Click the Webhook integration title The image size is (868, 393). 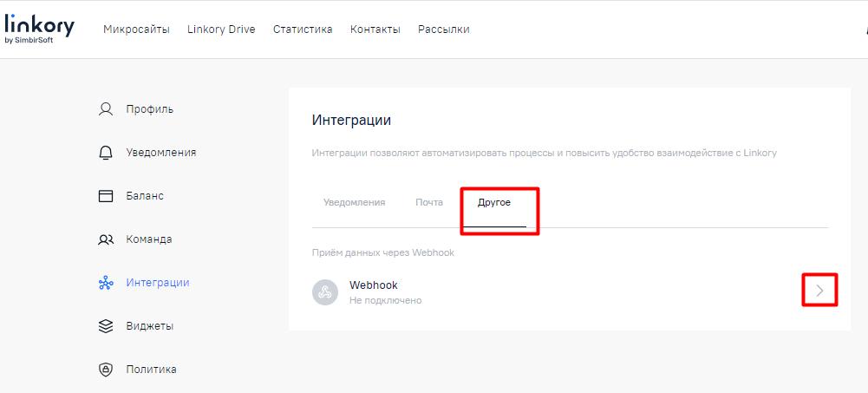tap(374, 285)
